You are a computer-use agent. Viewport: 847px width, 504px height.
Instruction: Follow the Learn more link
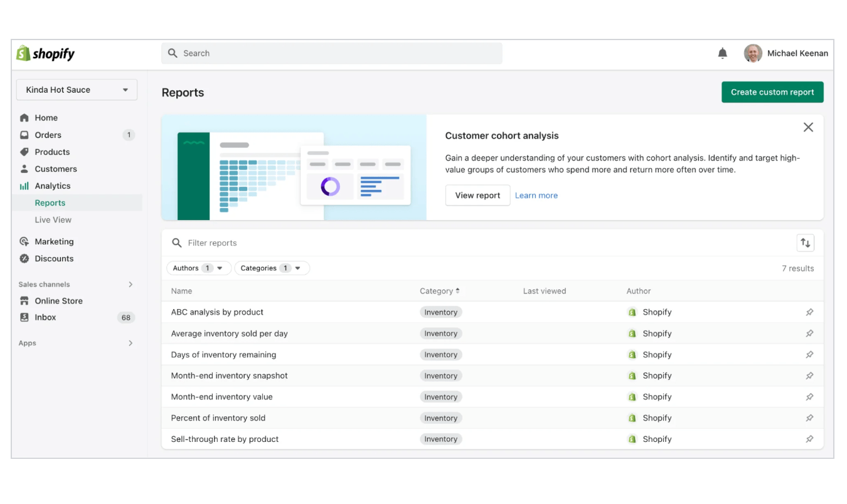pos(536,196)
